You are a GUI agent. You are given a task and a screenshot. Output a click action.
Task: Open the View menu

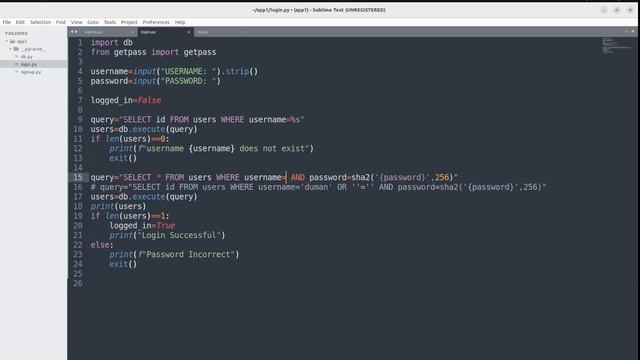(76, 22)
